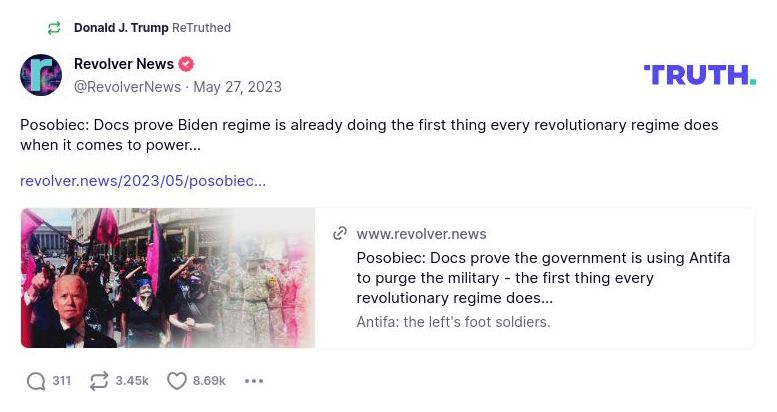Click the 8.69k likes count

point(209,381)
